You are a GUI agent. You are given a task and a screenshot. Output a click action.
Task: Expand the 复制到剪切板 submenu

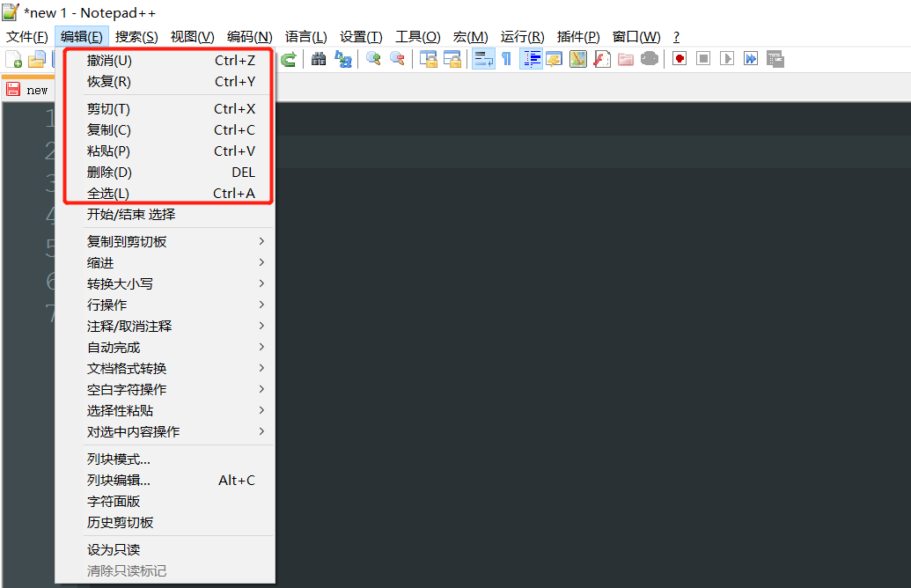coord(165,241)
